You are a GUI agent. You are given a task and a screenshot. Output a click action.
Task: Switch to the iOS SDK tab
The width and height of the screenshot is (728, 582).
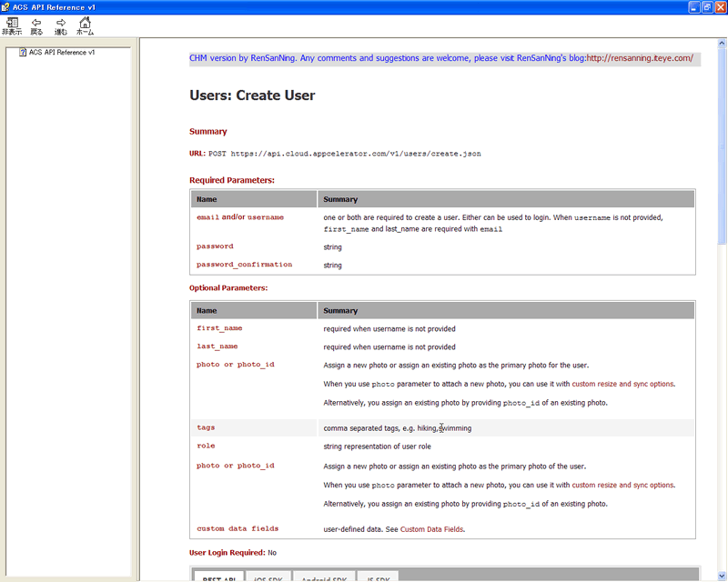click(268, 577)
